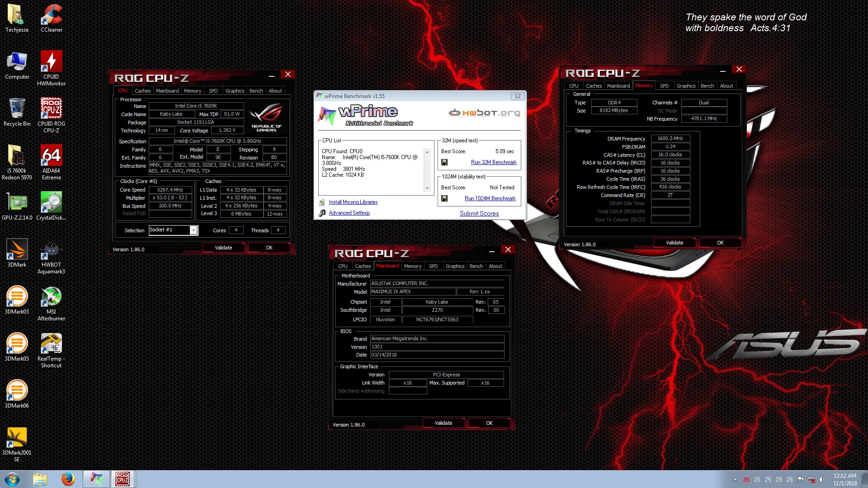
Task: Open SPD tab in CPU window
Action: [213, 91]
